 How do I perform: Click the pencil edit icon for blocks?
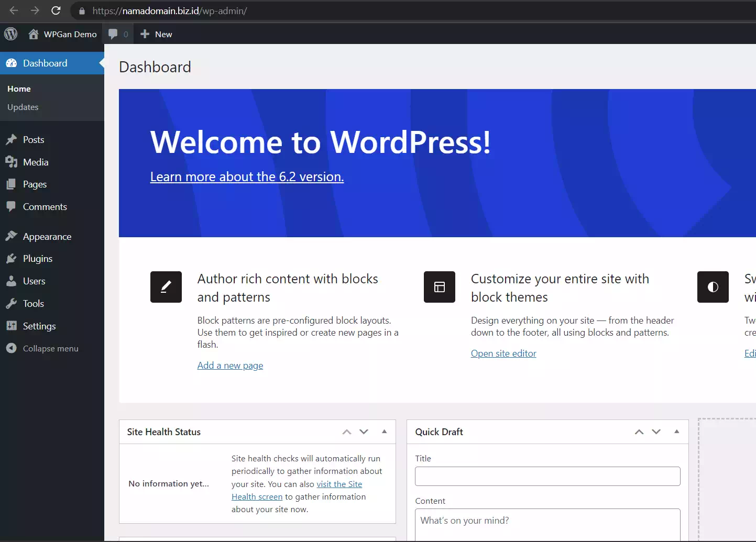[x=166, y=287]
